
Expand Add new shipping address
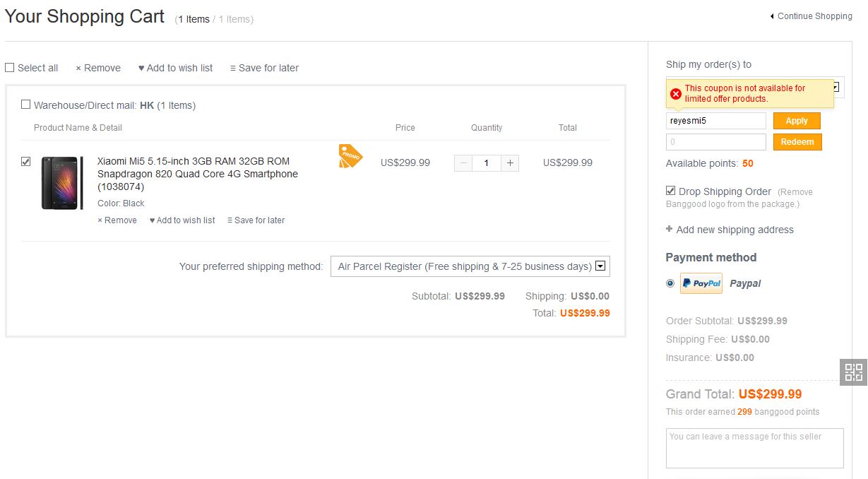tap(730, 230)
